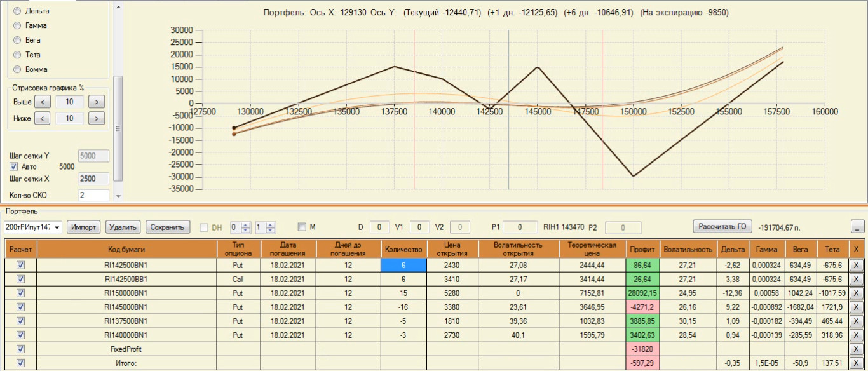
Task: Click the Код бумаги column header
Action: tap(126, 249)
